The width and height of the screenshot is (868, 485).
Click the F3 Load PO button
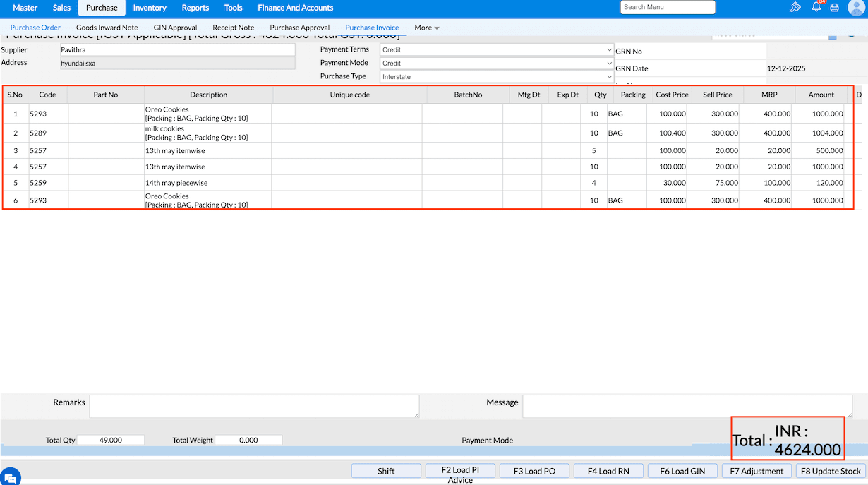click(x=534, y=471)
